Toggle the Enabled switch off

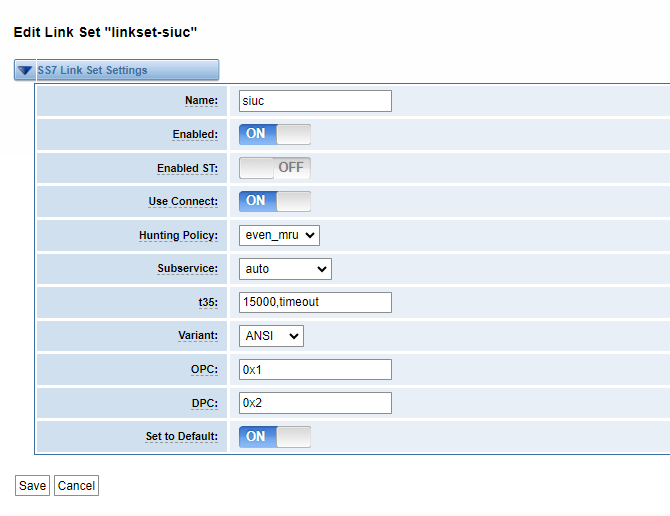(275, 134)
